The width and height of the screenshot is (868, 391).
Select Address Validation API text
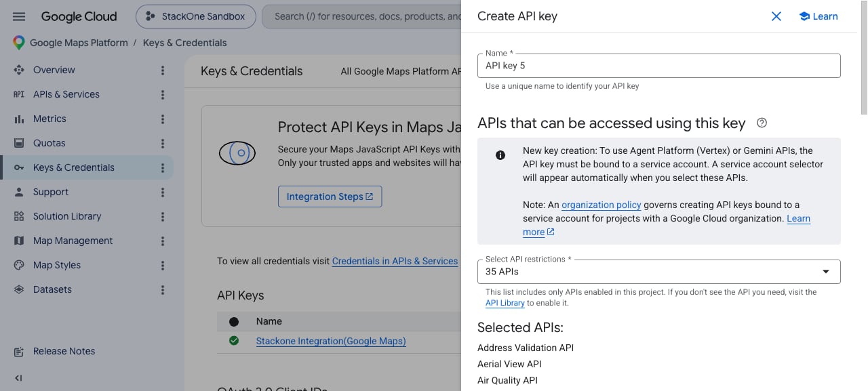click(526, 348)
